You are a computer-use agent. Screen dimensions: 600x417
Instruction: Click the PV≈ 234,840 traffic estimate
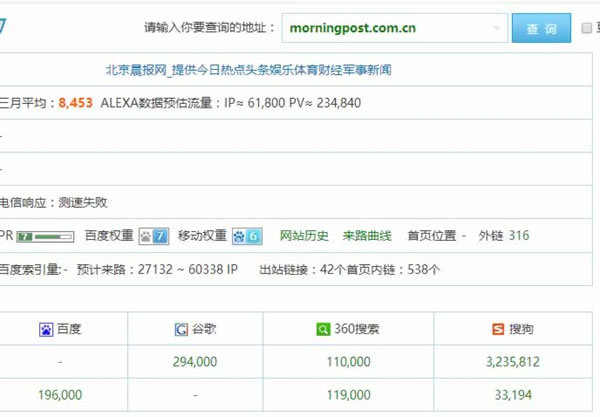[x=325, y=103]
